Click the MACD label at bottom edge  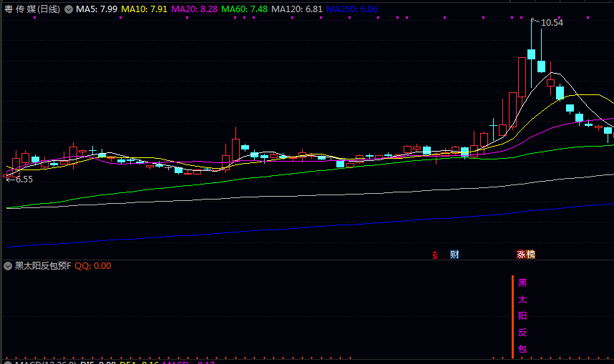(x=29, y=362)
